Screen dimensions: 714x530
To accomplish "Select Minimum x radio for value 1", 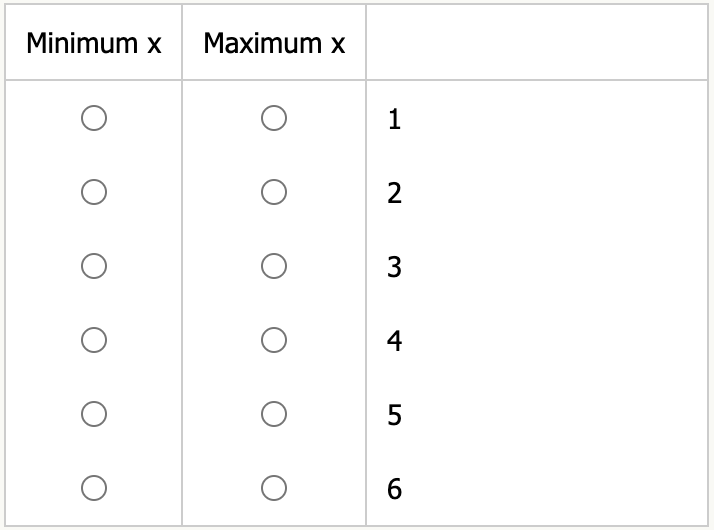I will (94, 119).
